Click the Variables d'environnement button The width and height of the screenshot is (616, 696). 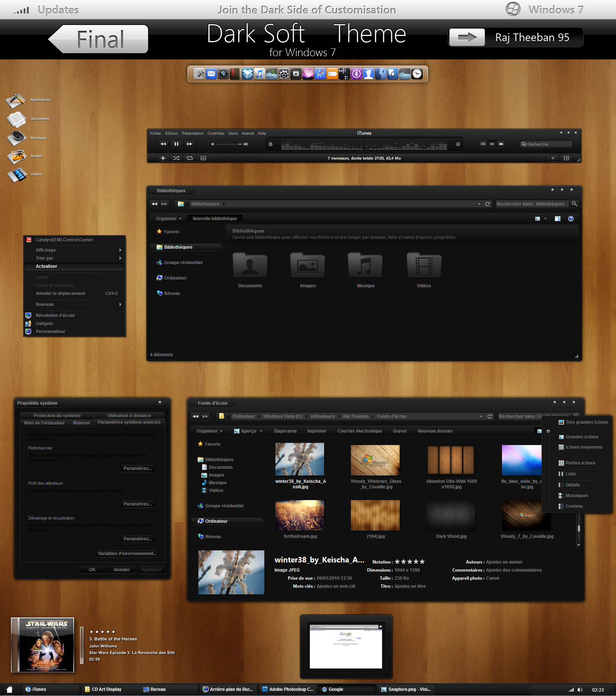point(127,554)
